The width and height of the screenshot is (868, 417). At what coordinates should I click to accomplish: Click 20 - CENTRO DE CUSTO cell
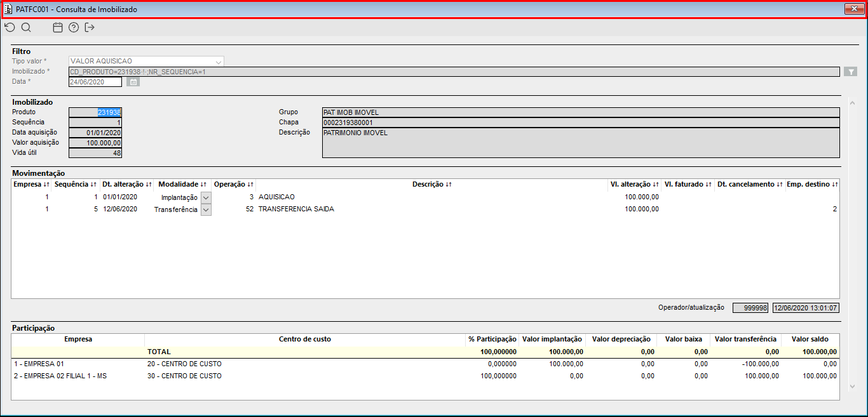(x=184, y=364)
